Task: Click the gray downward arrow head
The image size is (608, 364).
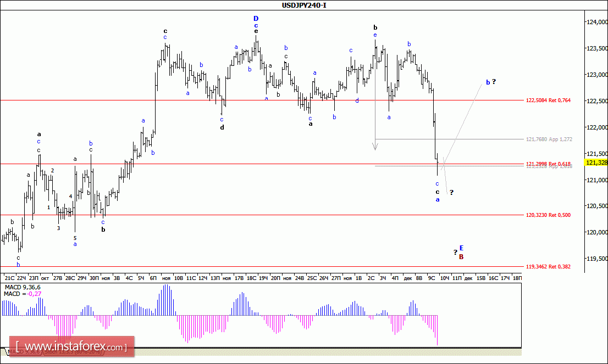Action: (x=375, y=146)
